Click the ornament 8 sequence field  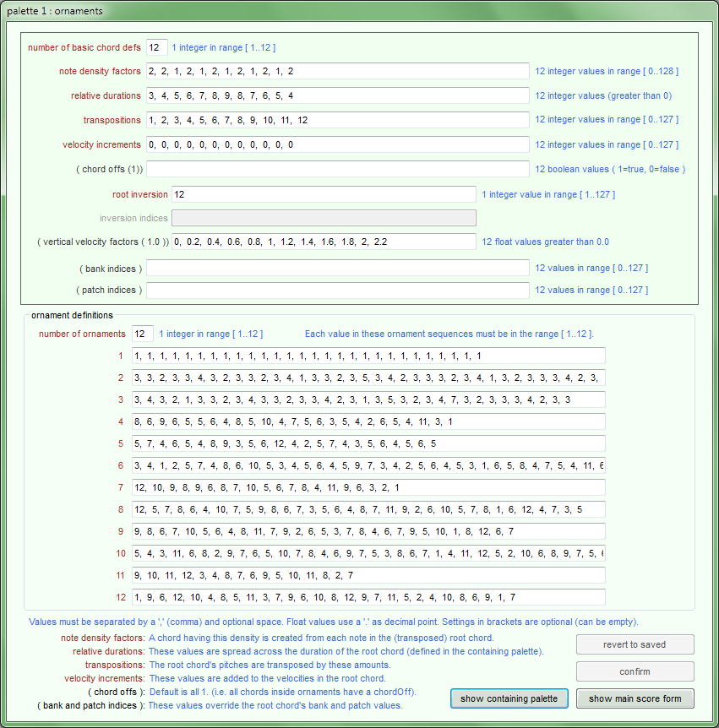tap(368, 509)
